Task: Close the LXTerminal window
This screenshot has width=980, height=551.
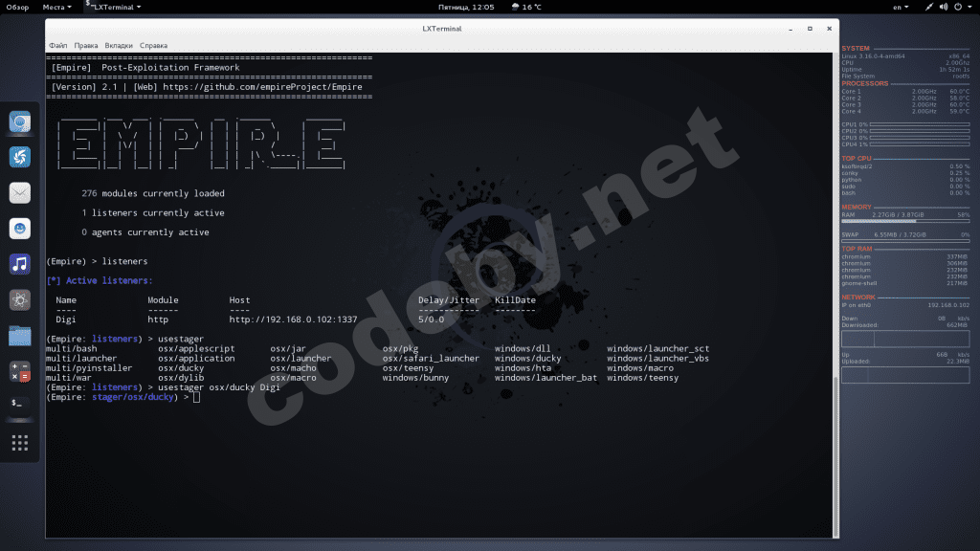Action: pyautogui.click(x=830, y=29)
